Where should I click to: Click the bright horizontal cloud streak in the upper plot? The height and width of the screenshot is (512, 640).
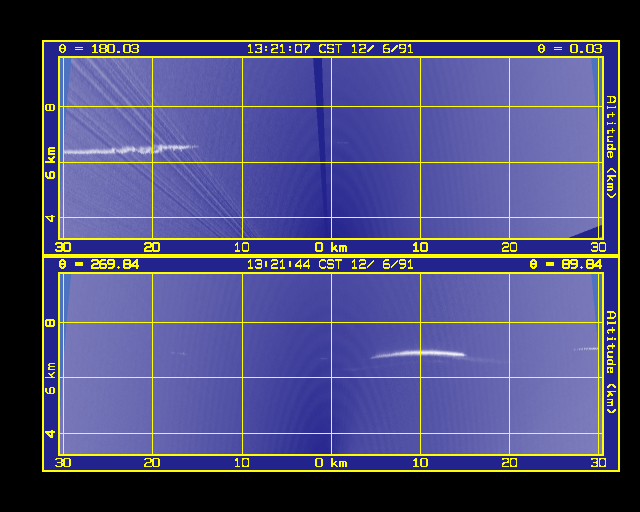[x=131, y=149]
